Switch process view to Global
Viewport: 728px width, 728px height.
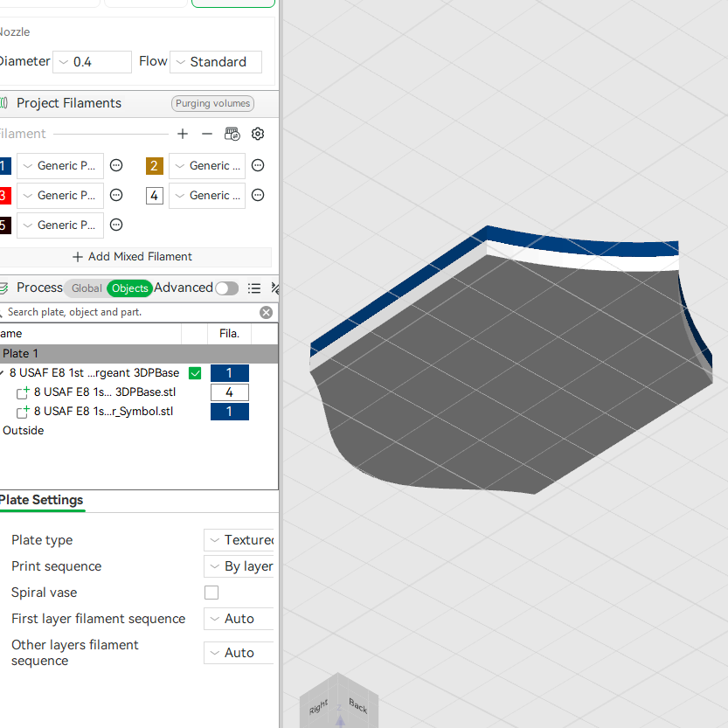coord(87,288)
